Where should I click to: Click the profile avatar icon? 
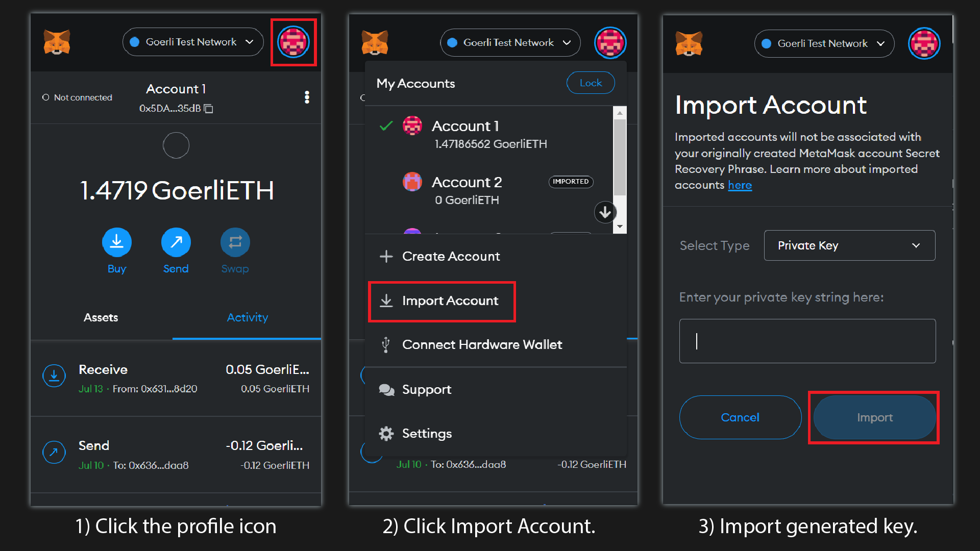293,42
